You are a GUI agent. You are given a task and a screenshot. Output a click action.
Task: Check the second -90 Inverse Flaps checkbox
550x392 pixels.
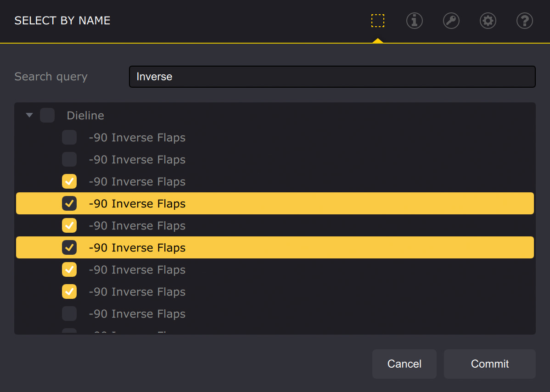pyautogui.click(x=69, y=159)
